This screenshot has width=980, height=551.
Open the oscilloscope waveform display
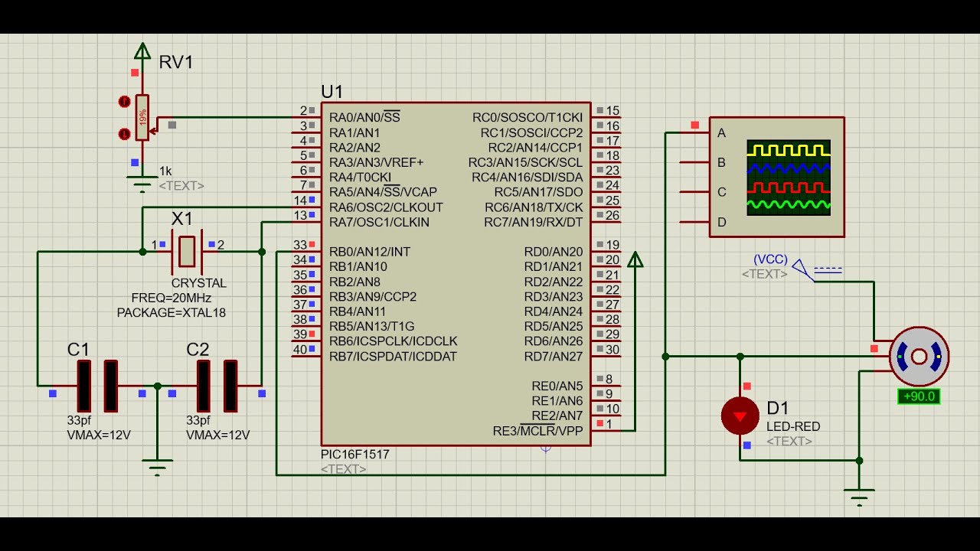(788, 178)
